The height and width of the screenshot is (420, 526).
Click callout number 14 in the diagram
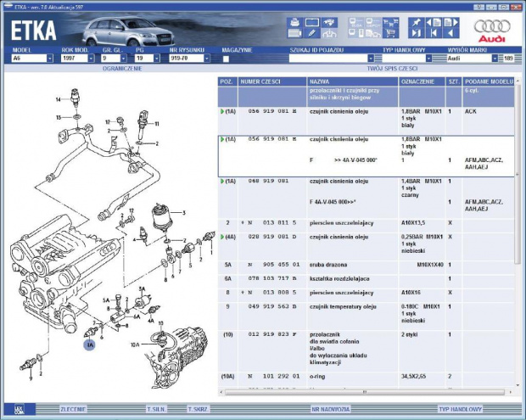click(59, 99)
